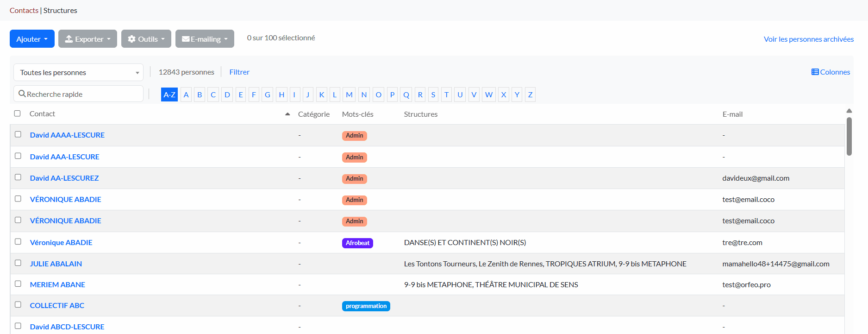Click the Admin tag on David AAAA-LESCURE
The width and height of the screenshot is (868, 334).
[354, 136]
